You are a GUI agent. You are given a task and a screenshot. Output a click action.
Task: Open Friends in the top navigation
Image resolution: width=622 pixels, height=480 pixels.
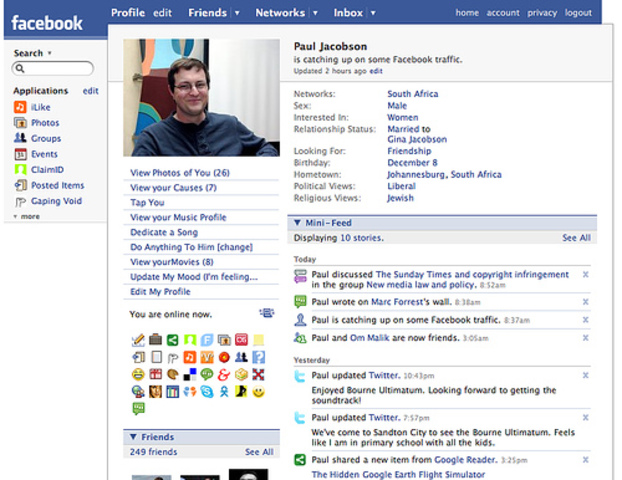tap(207, 13)
